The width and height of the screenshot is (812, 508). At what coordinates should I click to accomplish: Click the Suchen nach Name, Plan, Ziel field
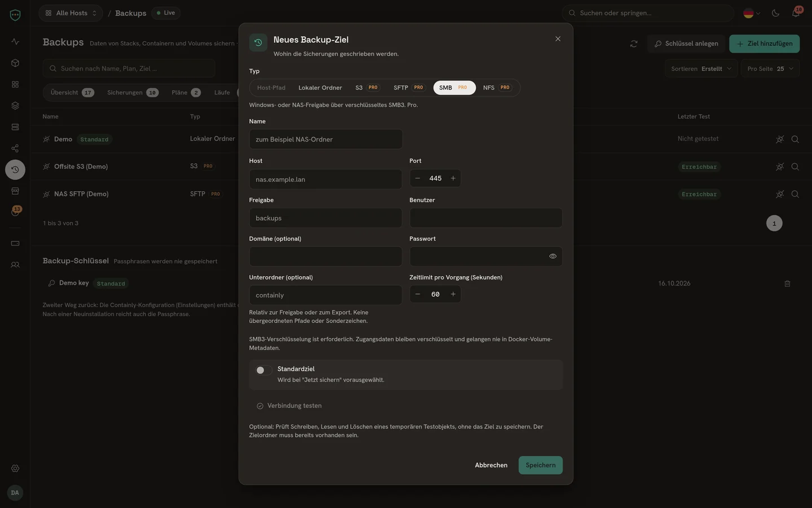(129, 68)
